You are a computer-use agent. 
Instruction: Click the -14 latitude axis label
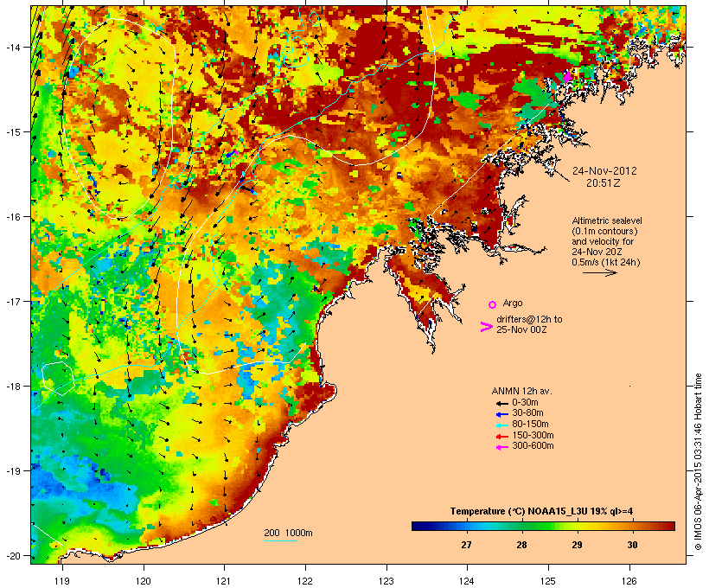(x=12, y=47)
